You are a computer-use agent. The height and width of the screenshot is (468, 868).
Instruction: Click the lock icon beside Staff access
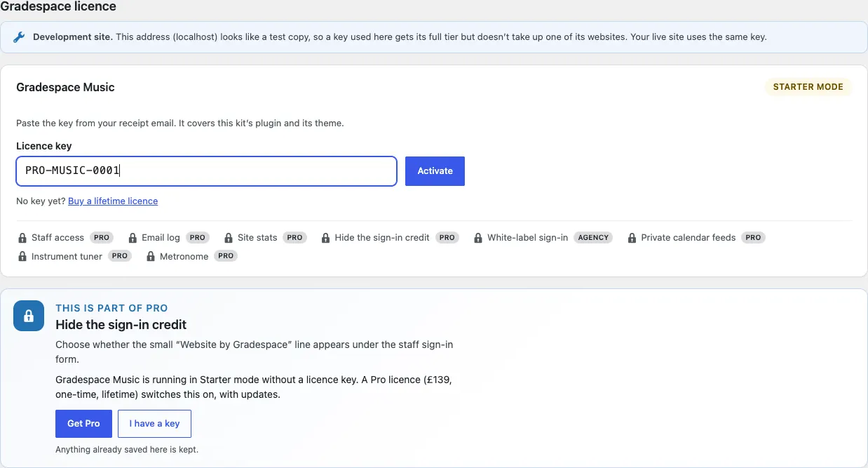22,238
